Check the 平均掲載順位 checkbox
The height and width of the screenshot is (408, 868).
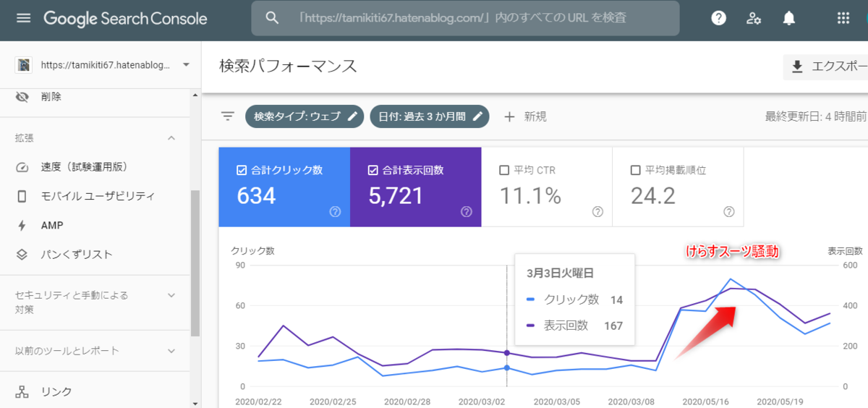[636, 171]
